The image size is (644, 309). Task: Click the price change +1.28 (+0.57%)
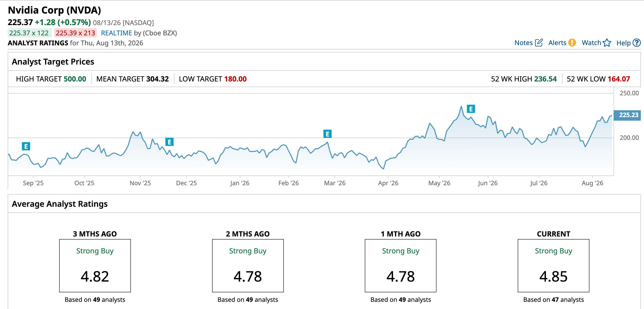point(63,23)
